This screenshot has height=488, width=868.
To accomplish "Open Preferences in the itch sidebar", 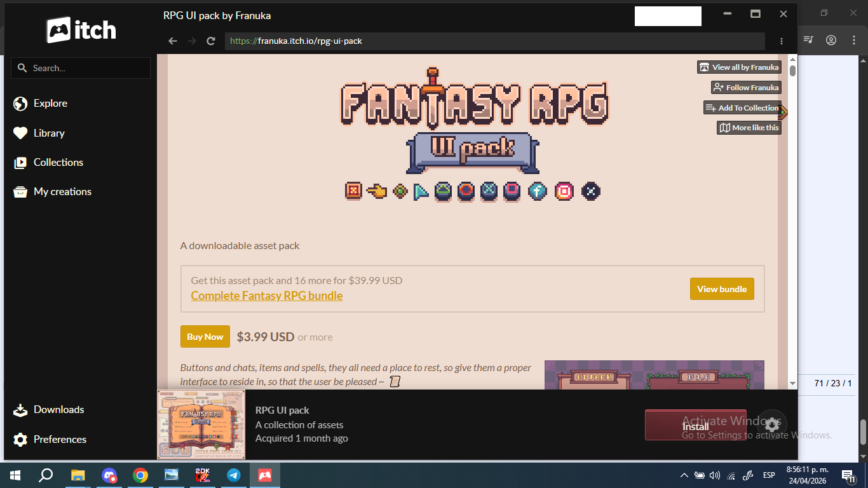I will [50, 439].
